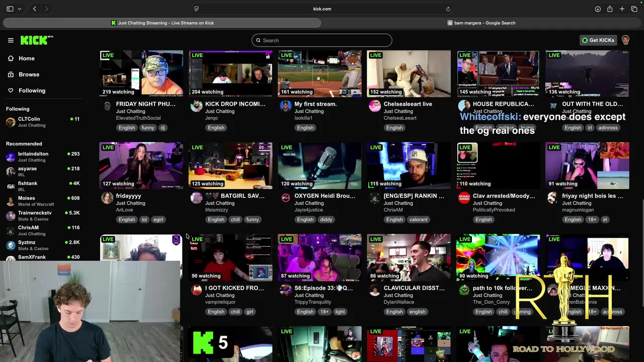Open asyarae recommended channel
The width and height of the screenshot is (644, 362).
coord(43,171)
